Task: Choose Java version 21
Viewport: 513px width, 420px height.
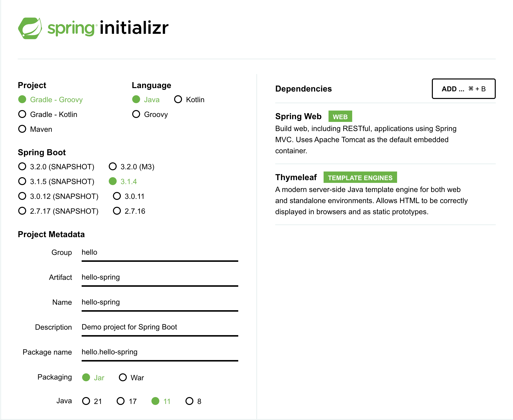Action: [x=92, y=401]
